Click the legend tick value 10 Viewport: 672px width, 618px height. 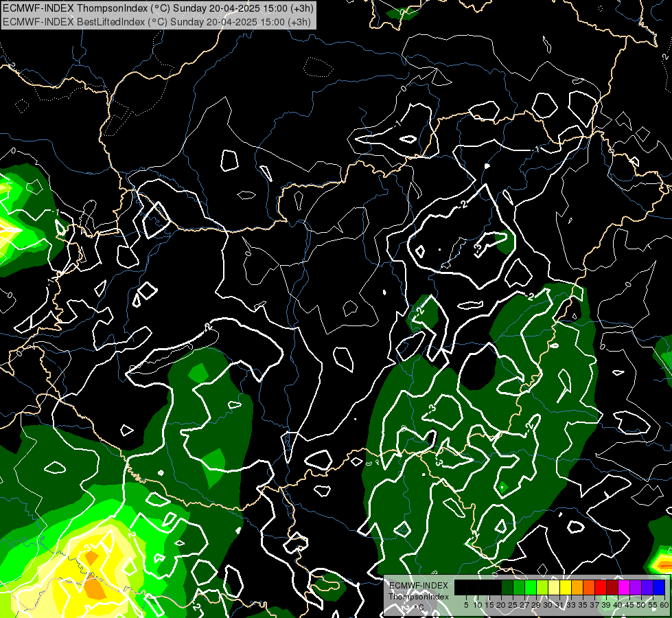478,605
